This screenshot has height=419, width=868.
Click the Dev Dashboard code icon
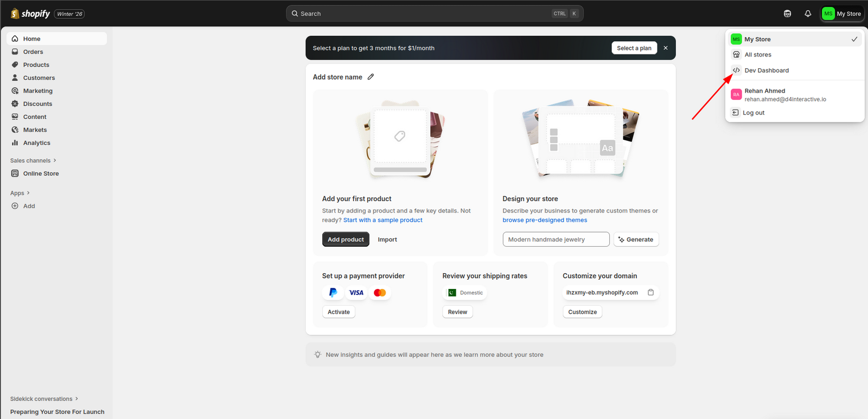[736, 70]
